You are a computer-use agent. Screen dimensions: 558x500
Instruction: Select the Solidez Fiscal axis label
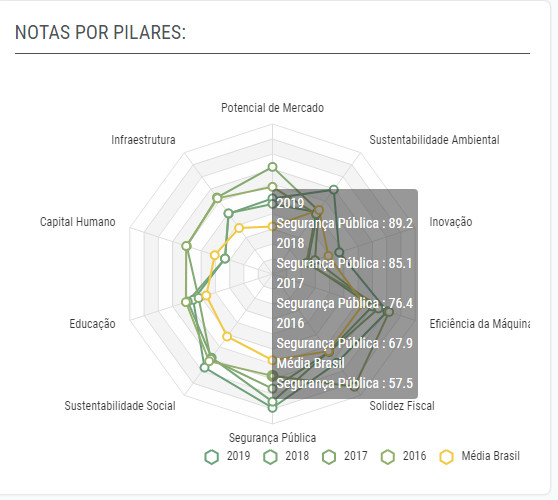[402, 406]
